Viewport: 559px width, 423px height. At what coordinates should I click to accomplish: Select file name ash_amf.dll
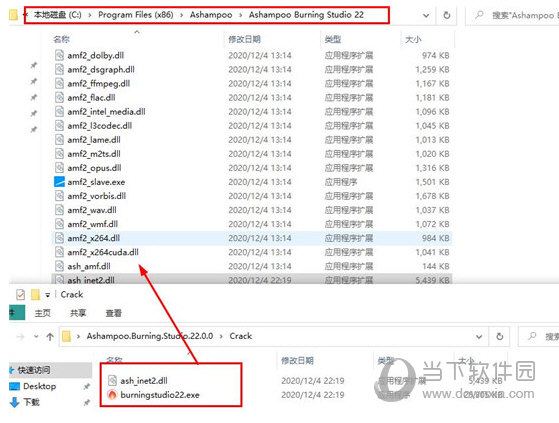(x=89, y=266)
